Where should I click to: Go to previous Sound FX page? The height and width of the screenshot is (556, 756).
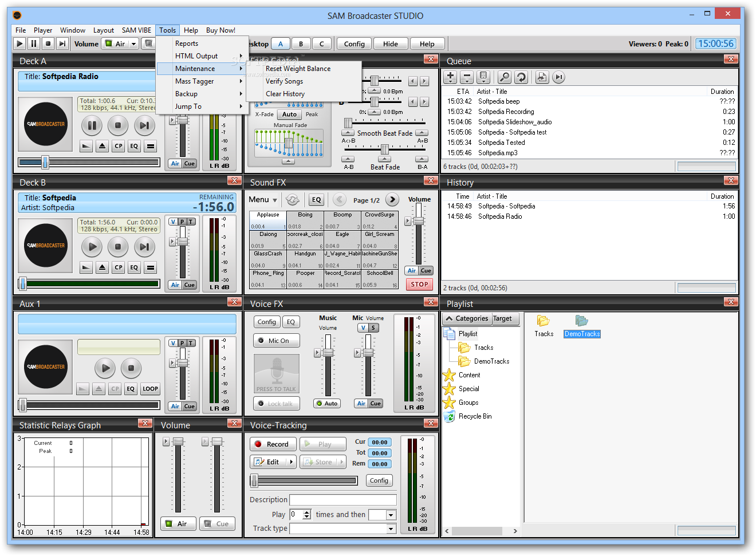340,199
